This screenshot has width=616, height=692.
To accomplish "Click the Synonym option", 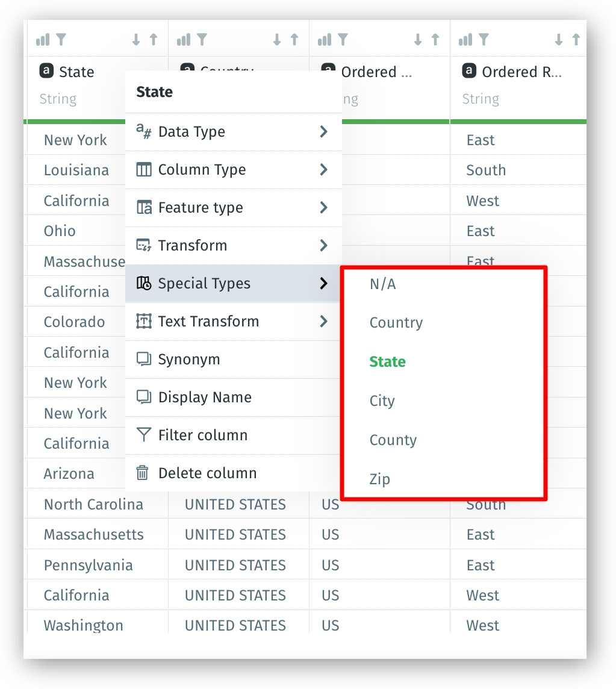I will pyautogui.click(x=188, y=360).
